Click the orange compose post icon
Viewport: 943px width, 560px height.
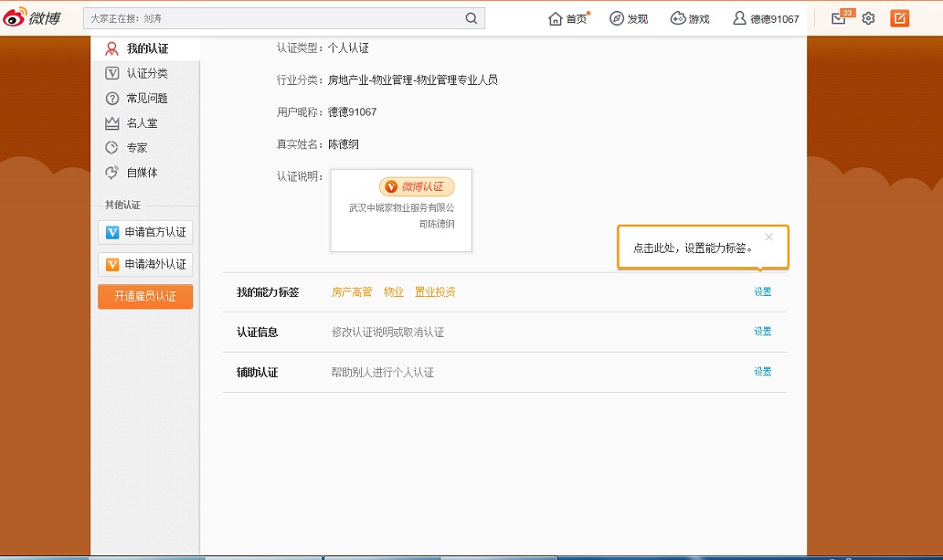tap(899, 18)
